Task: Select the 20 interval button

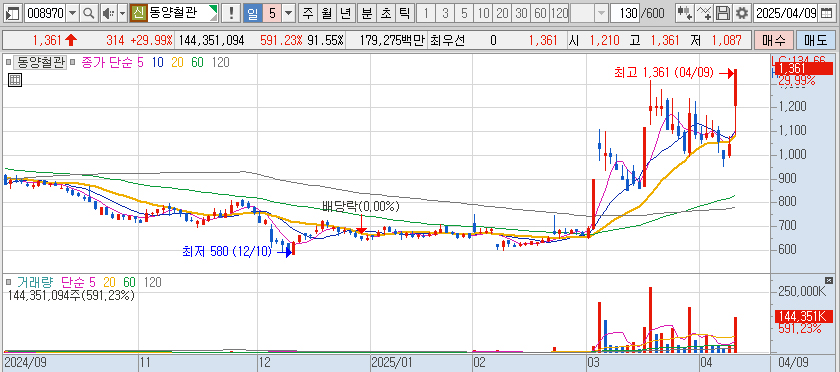Action: (502, 13)
